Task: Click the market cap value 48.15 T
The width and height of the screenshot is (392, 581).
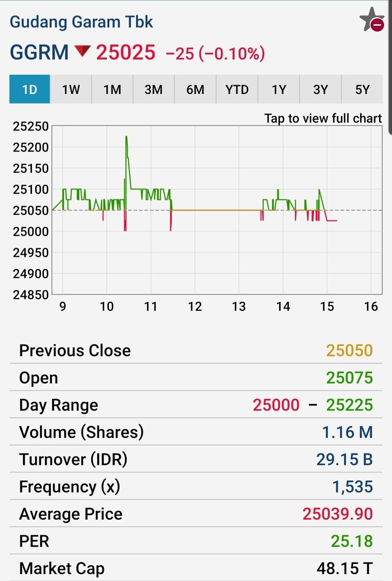Action: click(345, 568)
